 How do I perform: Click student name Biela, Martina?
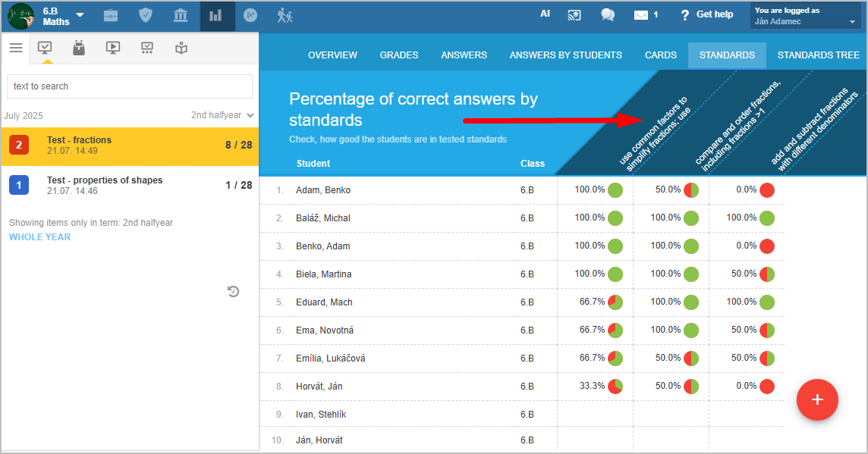(324, 274)
